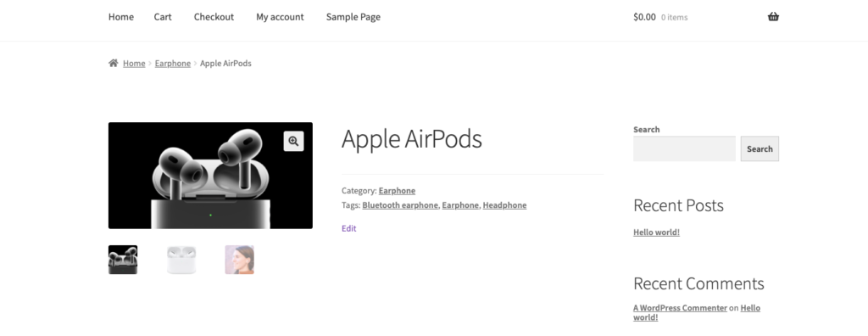The image size is (868, 336).
Task: Click Home link in breadcrumb
Action: click(134, 63)
